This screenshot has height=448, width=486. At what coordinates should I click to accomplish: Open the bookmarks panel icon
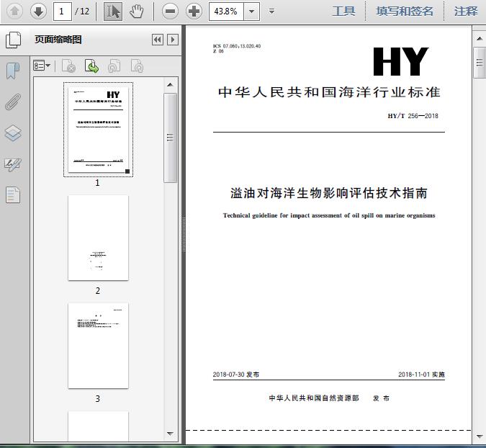(13, 71)
